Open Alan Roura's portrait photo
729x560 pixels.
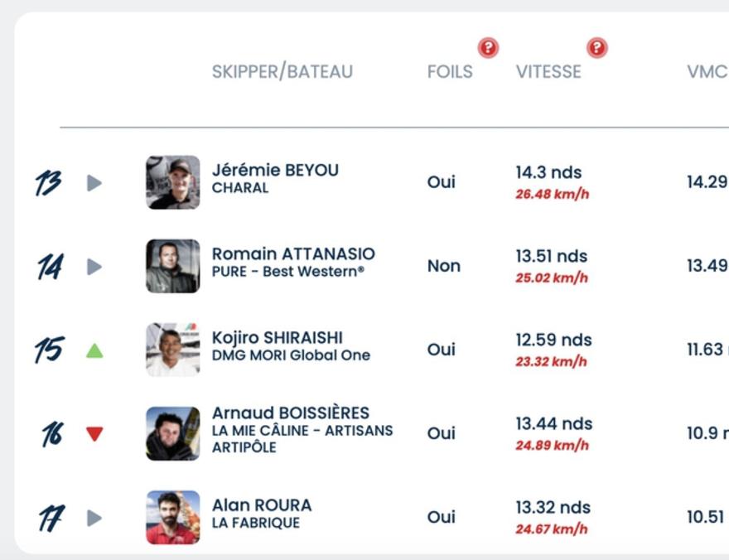(x=173, y=517)
